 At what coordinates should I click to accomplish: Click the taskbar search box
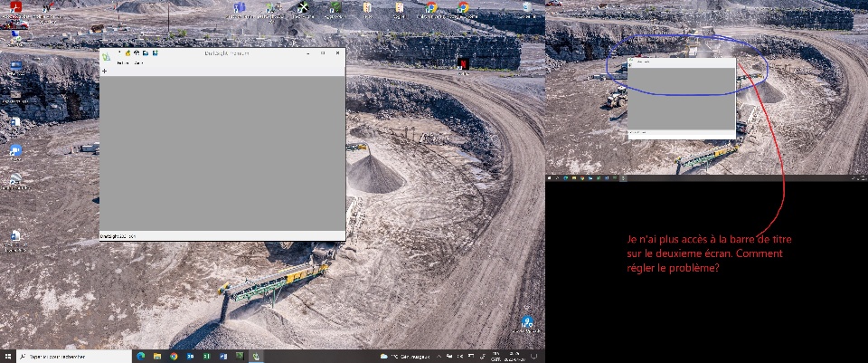[74, 357]
